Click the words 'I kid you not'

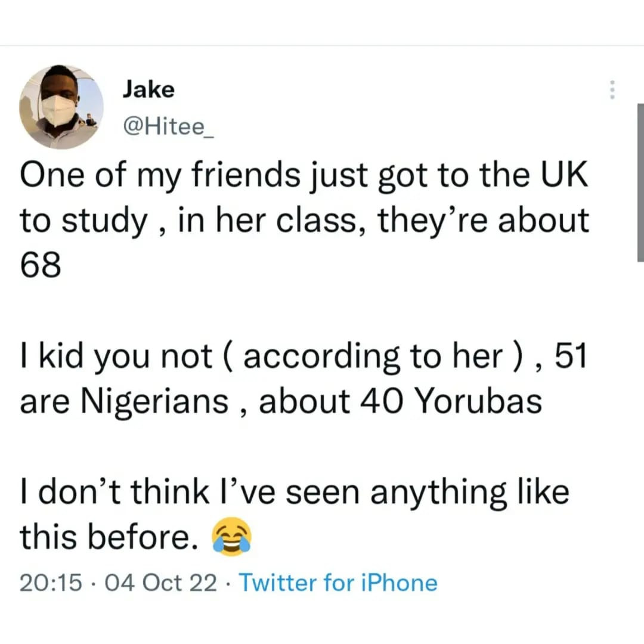tap(116, 357)
